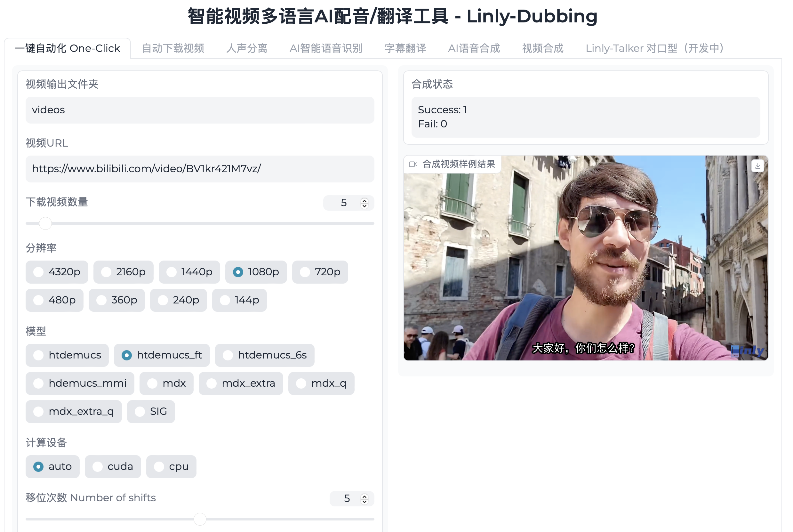Switch to the 字幕翻译 tab
This screenshot has height=532, width=793.
click(x=406, y=48)
